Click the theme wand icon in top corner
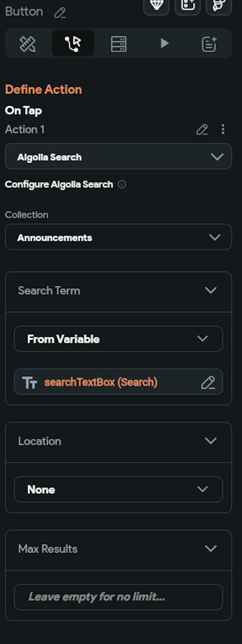The height and width of the screenshot is (644, 242). tap(218, 5)
